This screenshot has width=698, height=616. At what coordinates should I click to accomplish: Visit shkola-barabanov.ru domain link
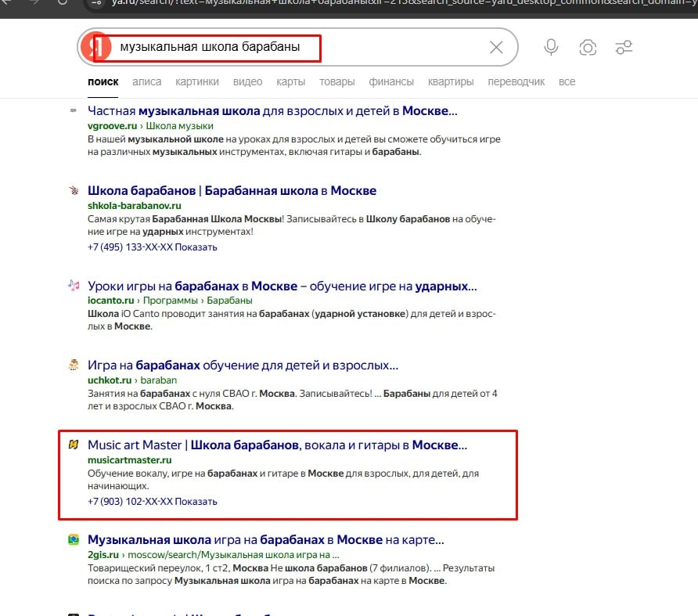(x=135, y=206)
